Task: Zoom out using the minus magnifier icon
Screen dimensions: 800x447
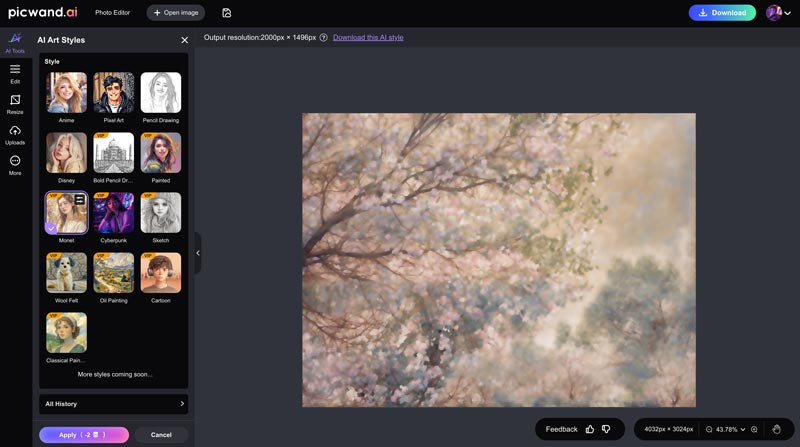Action: tap(709, 430)
